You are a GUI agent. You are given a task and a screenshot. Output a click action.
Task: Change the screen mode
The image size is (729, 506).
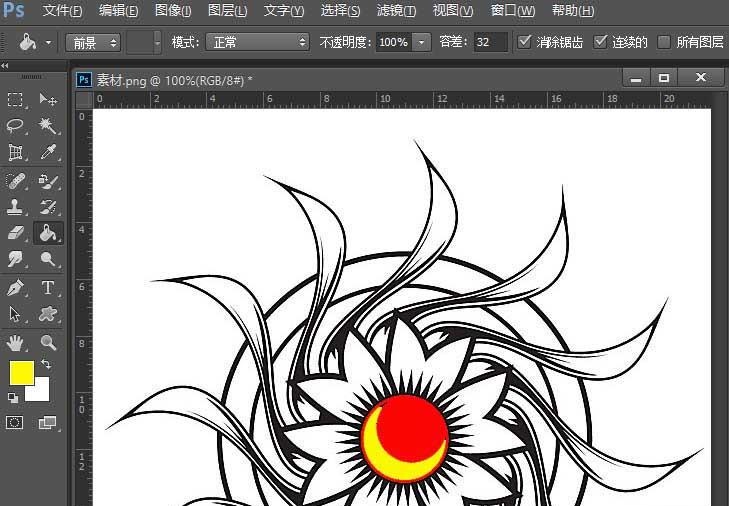pos(47,422)
